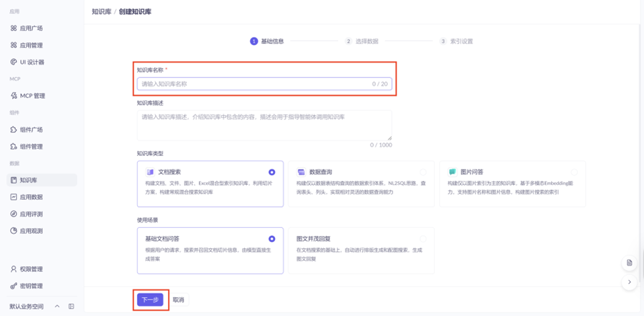Expand the 默认业务空间 workspace switcher arrow
The width and height of the screenshot is (644, 316).
click(57, 306)
